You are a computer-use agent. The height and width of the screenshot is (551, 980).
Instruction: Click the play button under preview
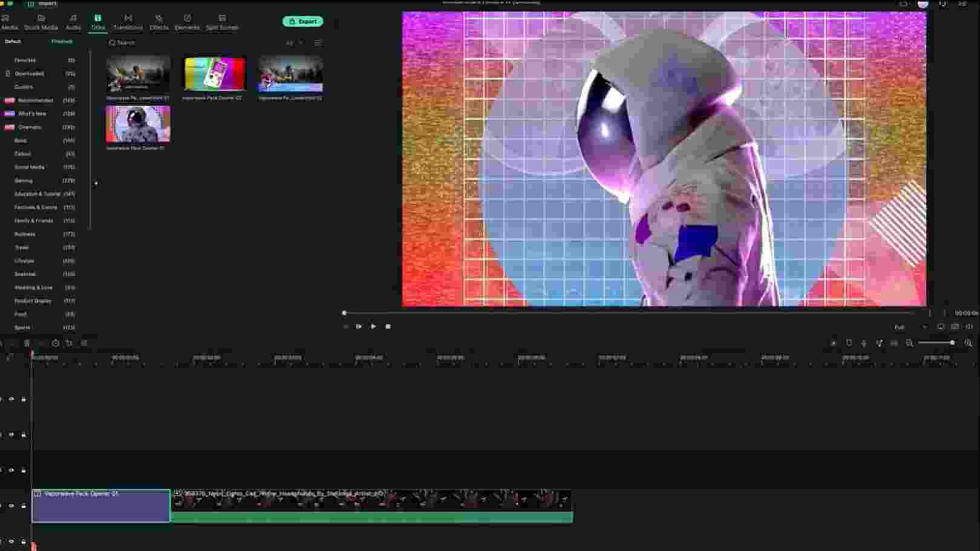373,327
